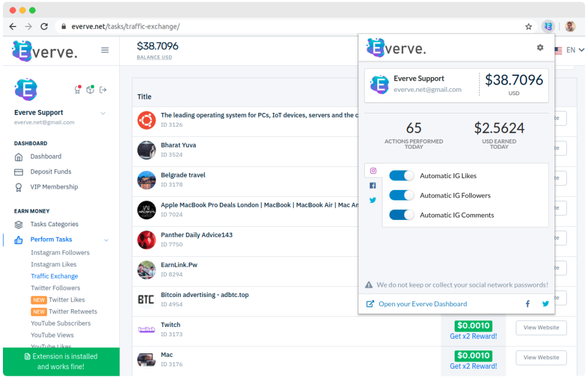
Task: Click the Belgrade travel task title
Action: pos(183,175)
